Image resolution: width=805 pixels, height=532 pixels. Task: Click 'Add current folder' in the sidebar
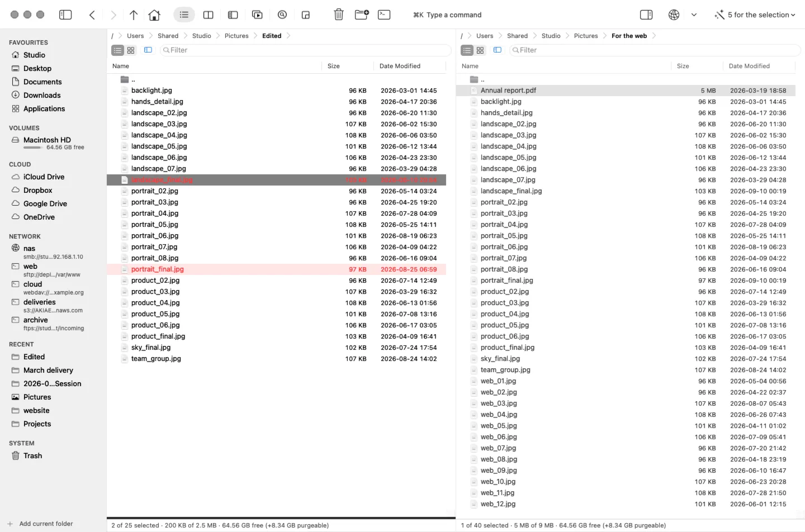point(40,524)
